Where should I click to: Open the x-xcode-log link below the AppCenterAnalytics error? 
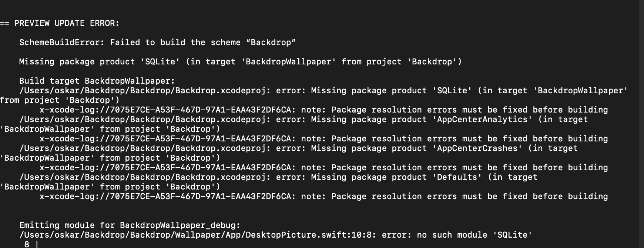[167, 139]
